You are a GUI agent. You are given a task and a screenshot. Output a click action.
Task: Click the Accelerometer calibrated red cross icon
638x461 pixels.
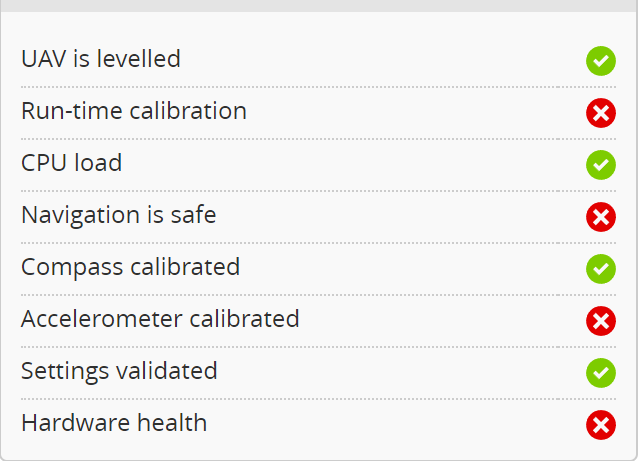tap(600, 321)
